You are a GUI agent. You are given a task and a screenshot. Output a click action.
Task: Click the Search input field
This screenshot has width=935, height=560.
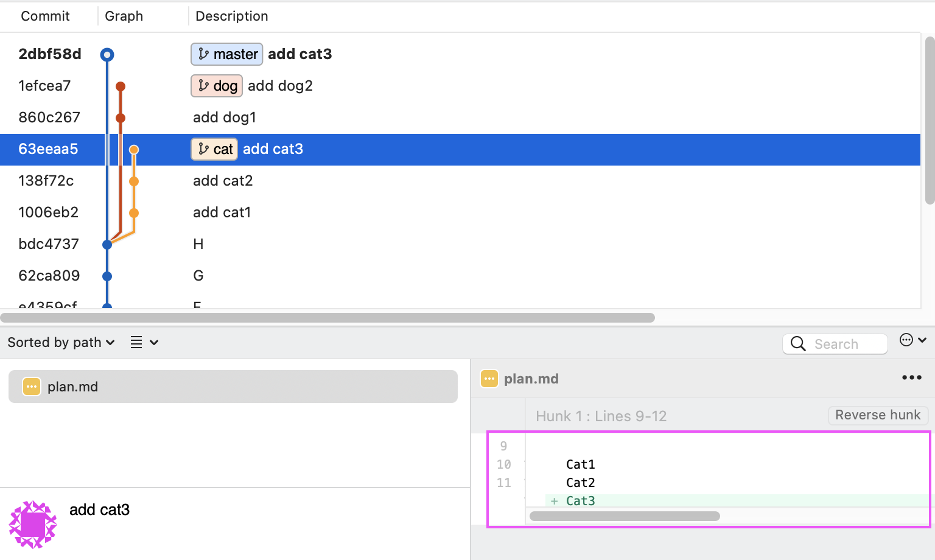coord(835,344)
